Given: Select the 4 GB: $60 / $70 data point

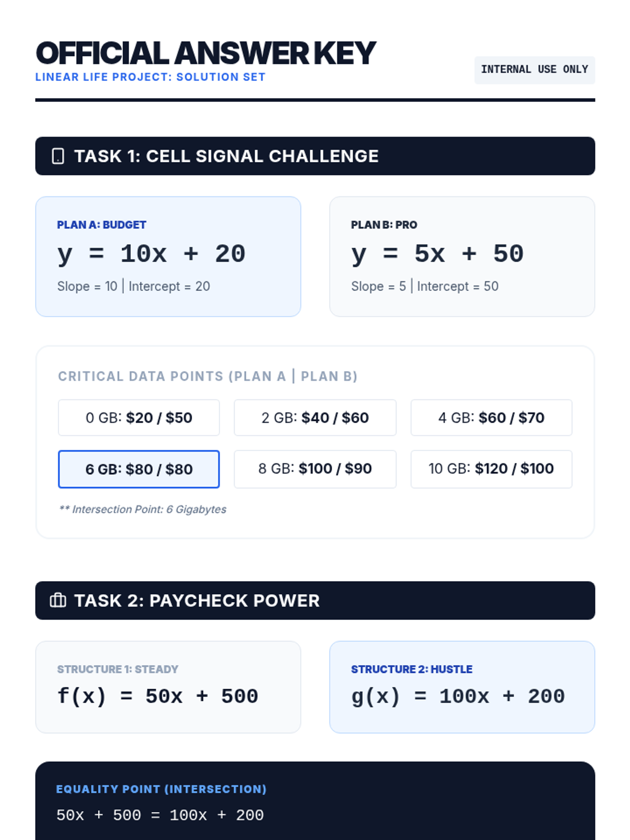Looking at the screenshot, I should pos(491,417).
